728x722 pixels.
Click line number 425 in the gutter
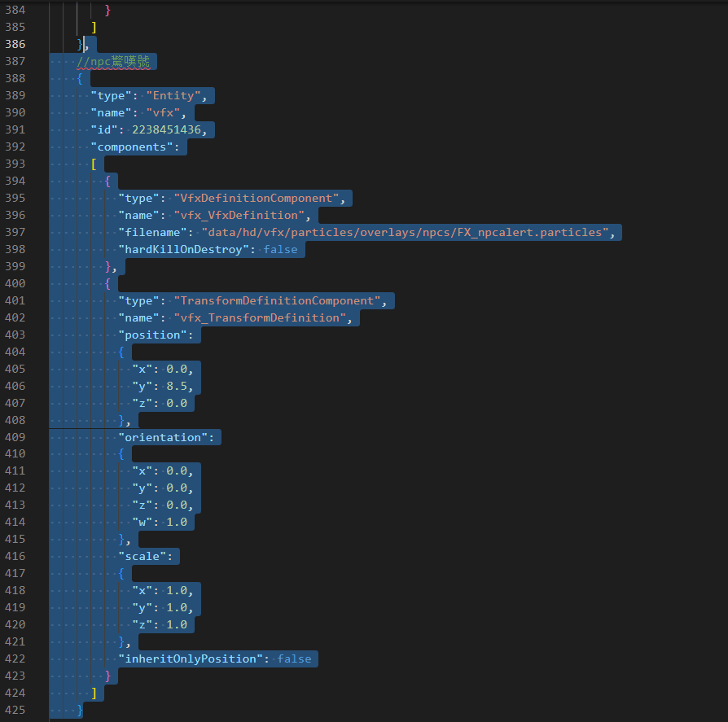pyautogui.click(x=15, y=710)
